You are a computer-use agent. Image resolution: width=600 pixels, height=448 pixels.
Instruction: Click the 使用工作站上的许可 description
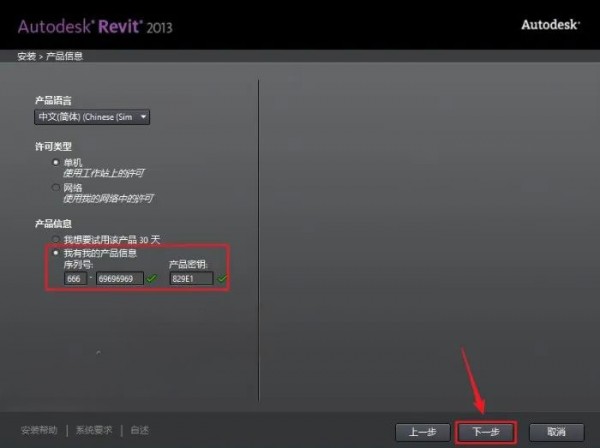tap(103, 173)
